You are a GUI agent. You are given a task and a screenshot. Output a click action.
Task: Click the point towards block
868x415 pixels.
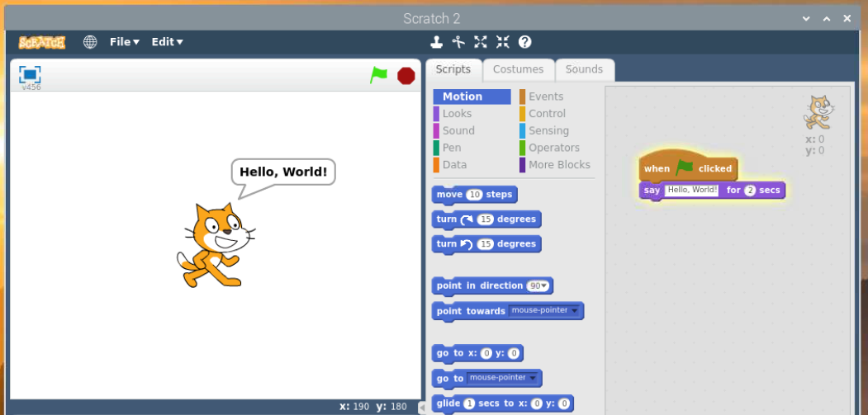coord(508,311)
